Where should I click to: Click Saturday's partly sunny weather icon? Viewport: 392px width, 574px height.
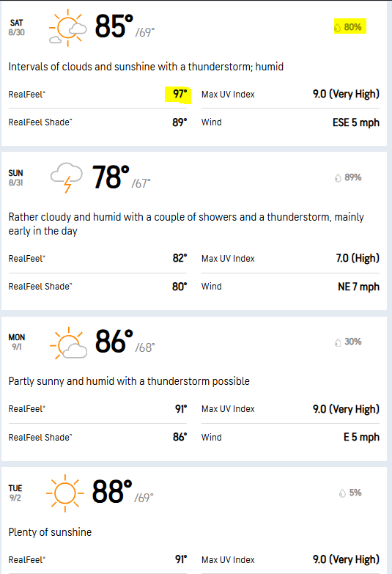pos(67,28)
